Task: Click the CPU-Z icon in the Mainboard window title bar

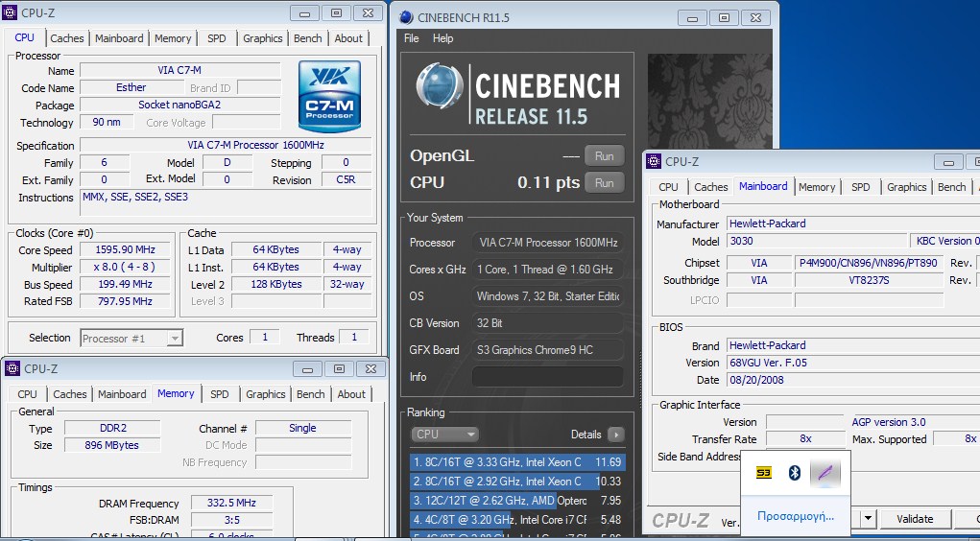Action: (654, 161)
